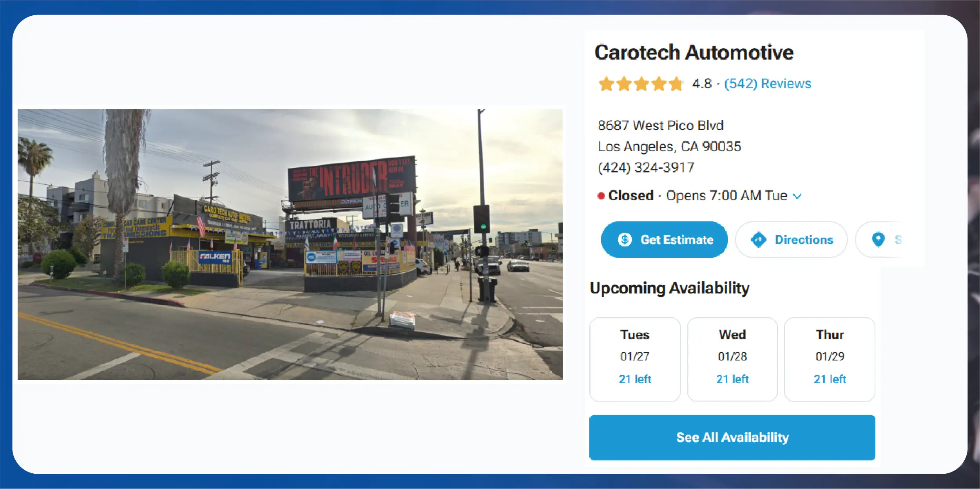Screen dimensions: 980x489
Task: Click the Directions arrow diamond icon
Action: [758, 239]
